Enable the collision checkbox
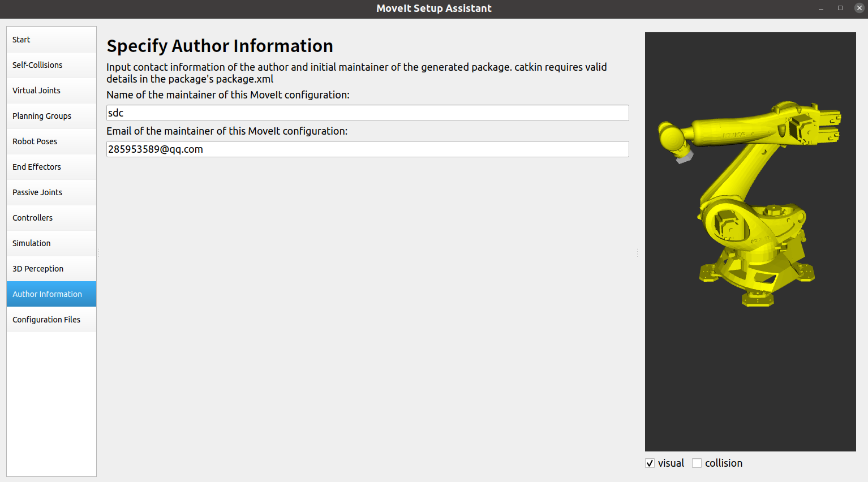The image size is (868, 482). pyautogui.click(x=697, y=463)
